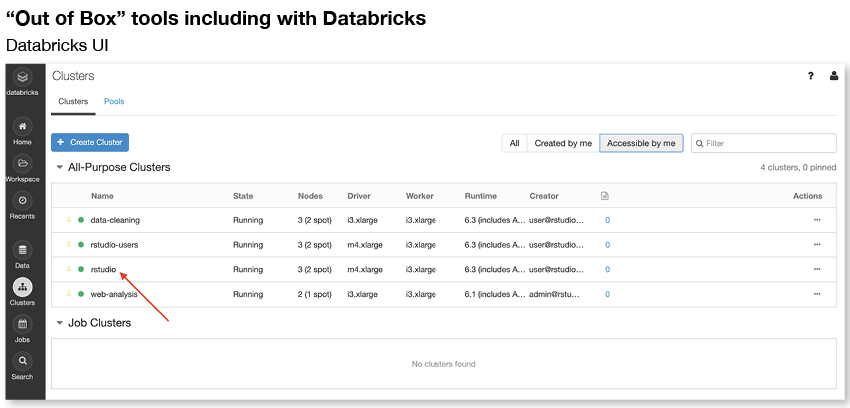Filter clusters by All
Screen dimensions: 850x408
coord(514,143)
